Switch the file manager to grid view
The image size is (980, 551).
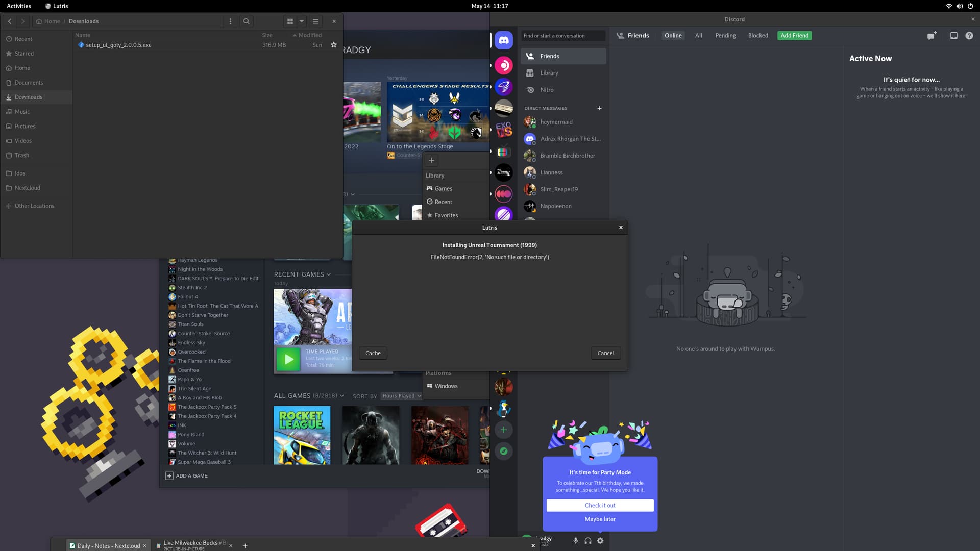pos(289,21)
